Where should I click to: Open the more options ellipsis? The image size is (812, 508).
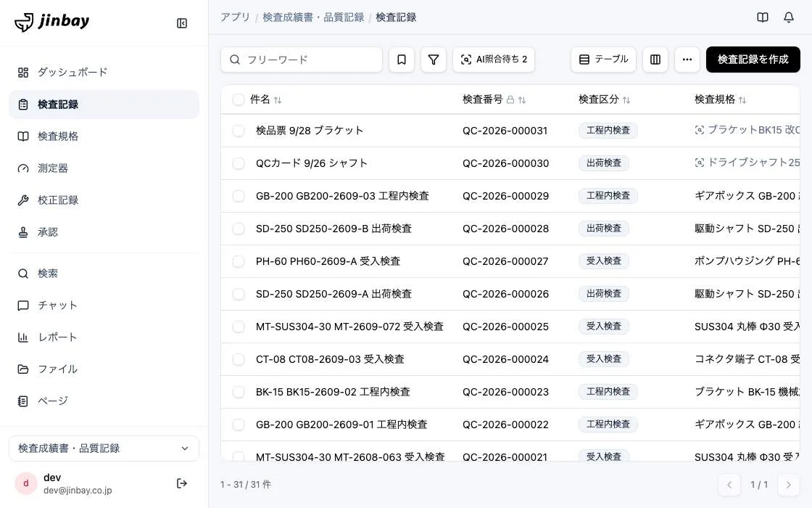coord(687,60)
